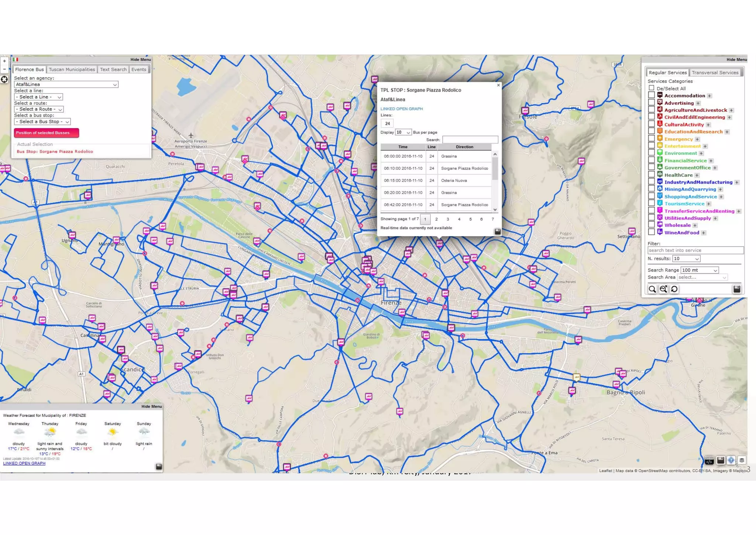756x535 pixels.
Task: Click the bus timetable Search field
Action: click(x=470, y=140)
